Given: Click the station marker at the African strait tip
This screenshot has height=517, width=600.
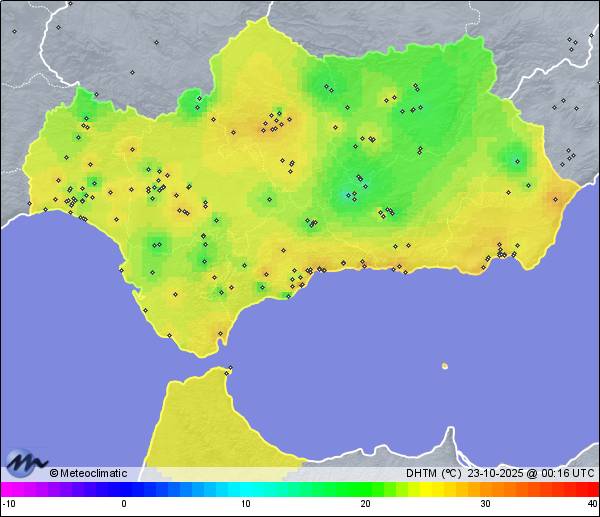Looking at the screenshot, I should 230,371.
